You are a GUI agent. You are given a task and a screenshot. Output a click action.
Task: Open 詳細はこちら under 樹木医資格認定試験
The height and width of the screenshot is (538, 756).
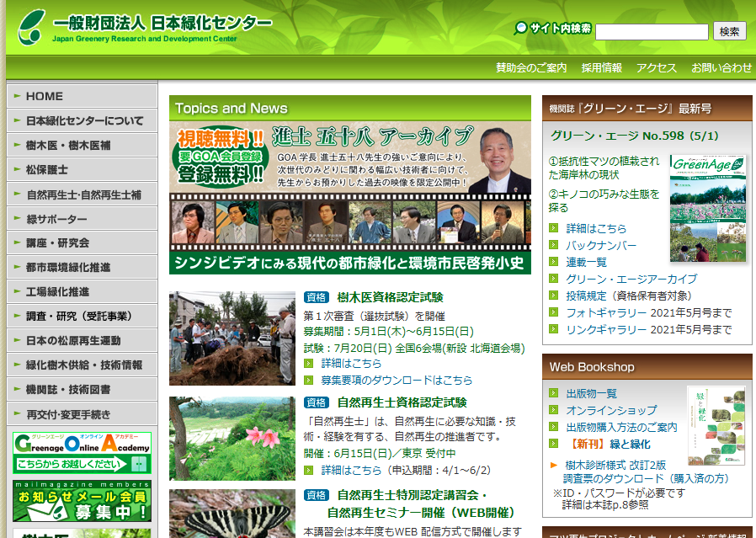351,364
